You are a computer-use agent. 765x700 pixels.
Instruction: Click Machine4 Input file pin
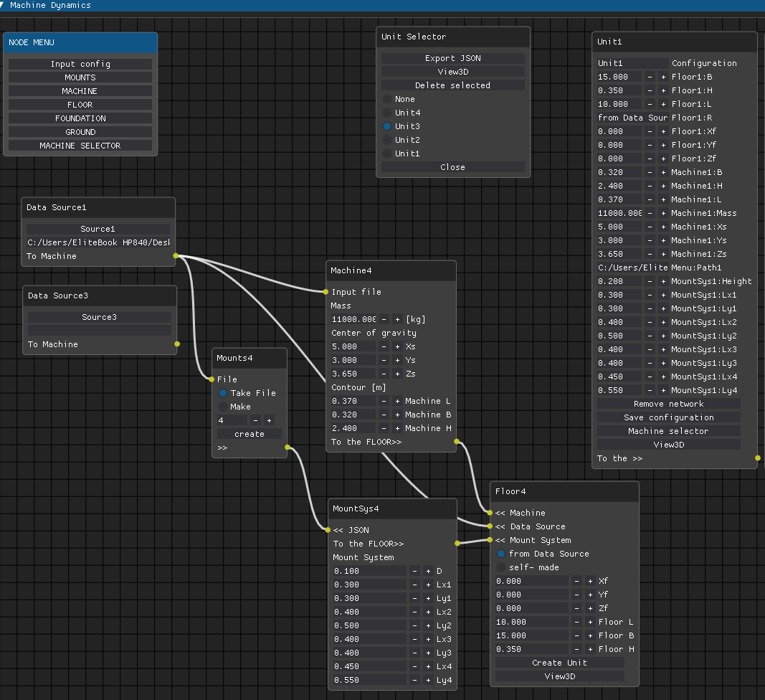326,292
